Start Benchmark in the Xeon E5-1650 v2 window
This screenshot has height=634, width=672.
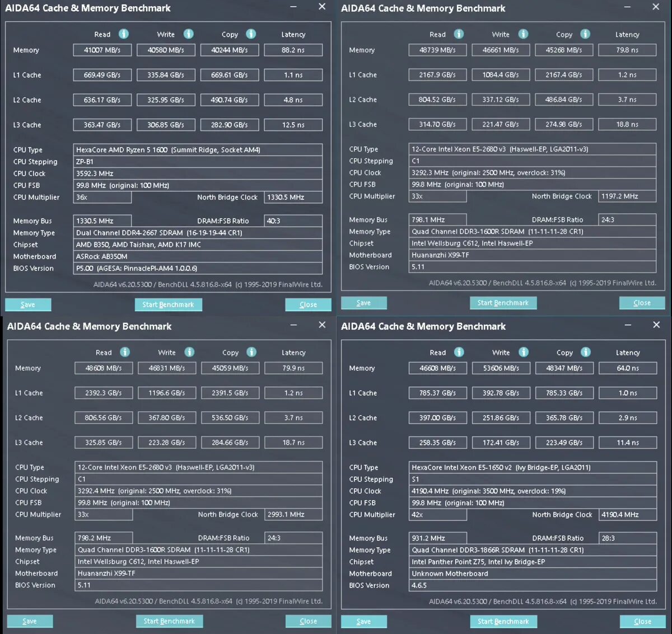pos(503,621)
